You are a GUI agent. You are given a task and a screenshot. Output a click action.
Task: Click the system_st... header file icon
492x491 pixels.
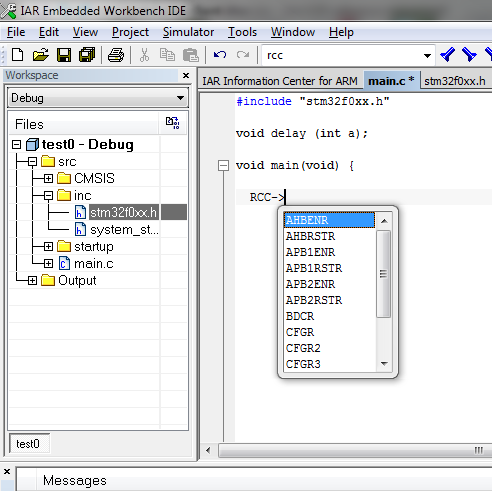click(80, 230)
